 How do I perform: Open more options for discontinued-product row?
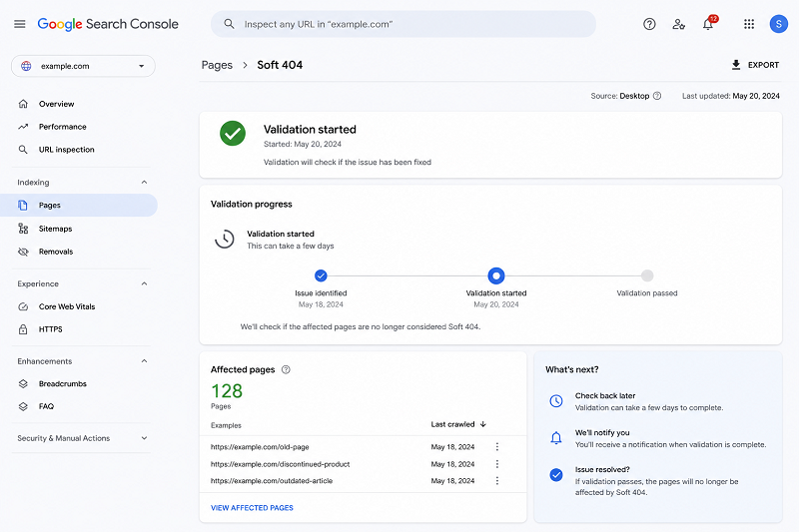click(496, 464)
